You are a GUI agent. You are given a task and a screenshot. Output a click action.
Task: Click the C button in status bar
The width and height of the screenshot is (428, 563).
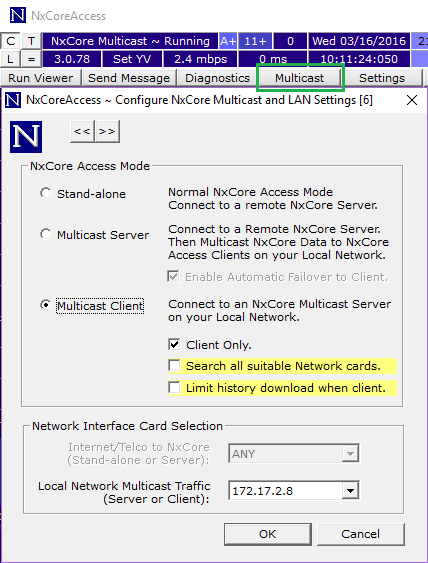pyautogui.click(x=10, y=41)
